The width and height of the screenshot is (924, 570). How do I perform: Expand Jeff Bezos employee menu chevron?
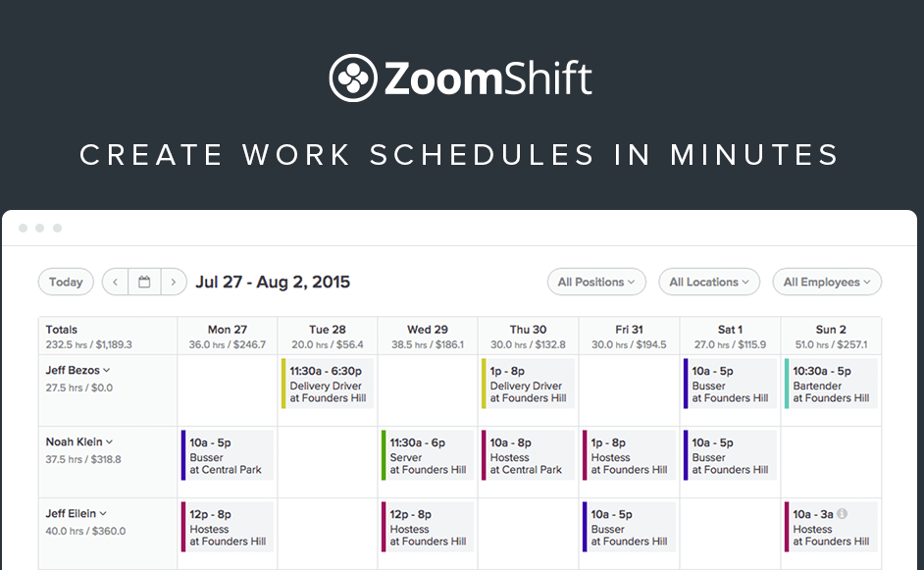click(x=107, y=371)
